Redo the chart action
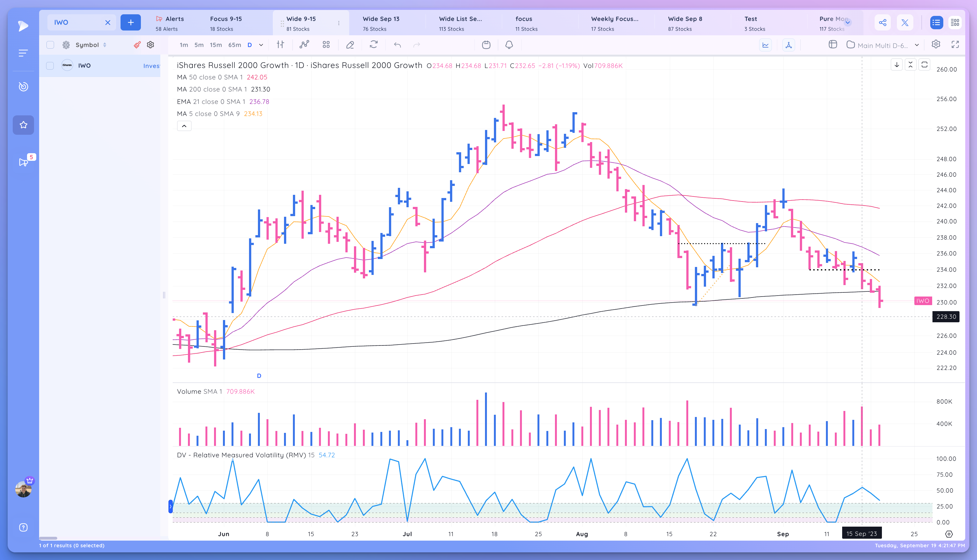Image resolution: width=977 pixels, height=560 pixels. 417,45
